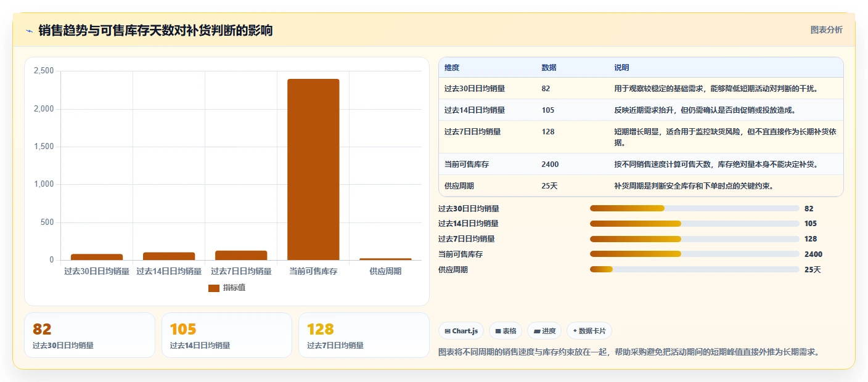Click the progress bar for 过去14日日均销量

coord(694,224)
